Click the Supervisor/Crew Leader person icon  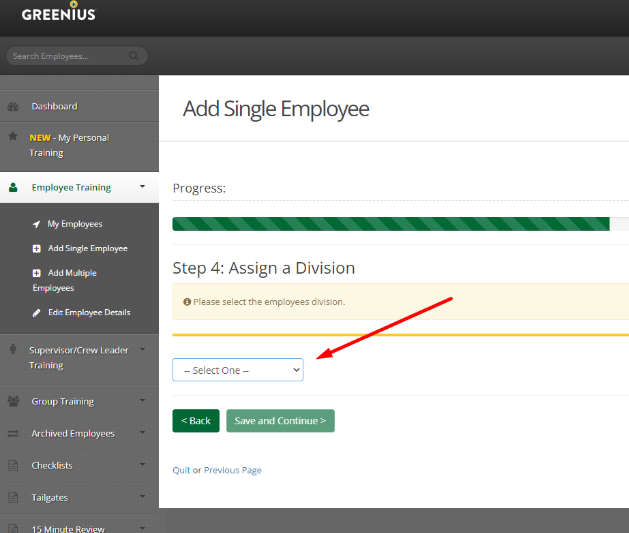[x=13, y=349]
